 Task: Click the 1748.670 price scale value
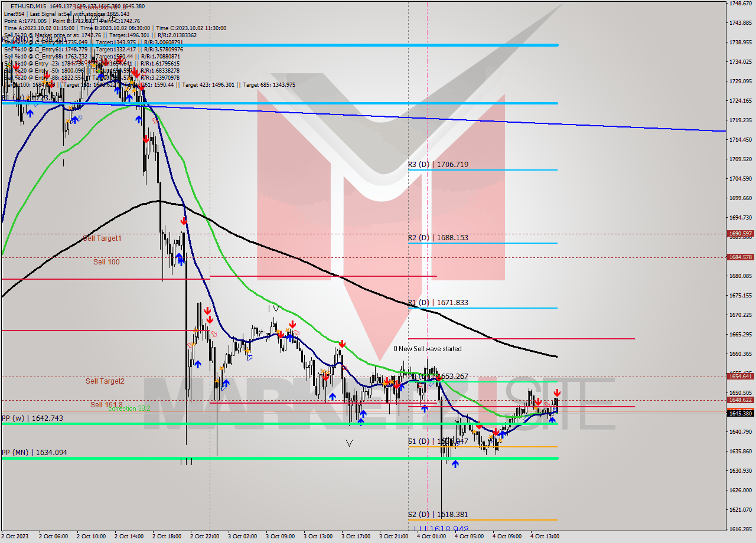[740, 4]
